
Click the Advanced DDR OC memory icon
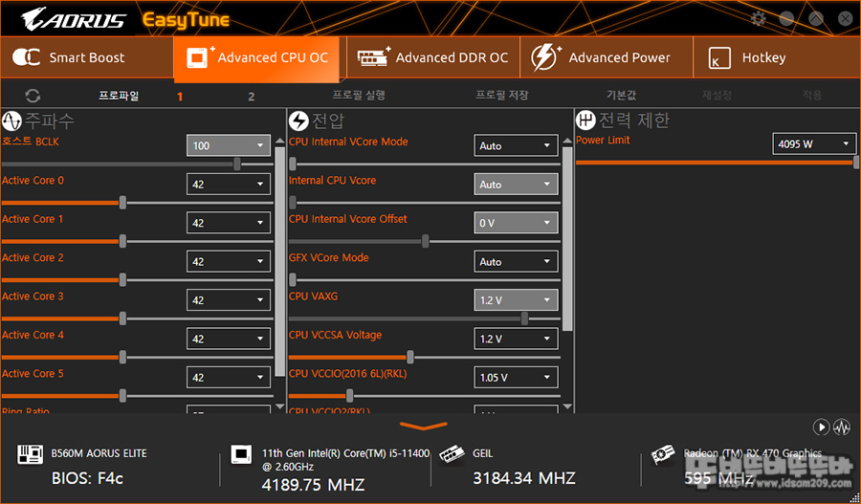[373, 56]
